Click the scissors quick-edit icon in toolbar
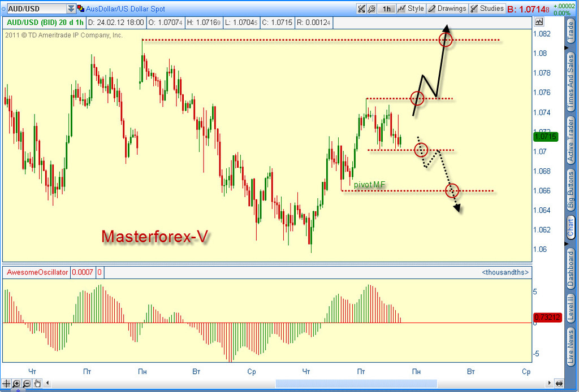Image resolution: width=579 pixels, height=392 pixels. pyautogui.click(x=361, y=8)
